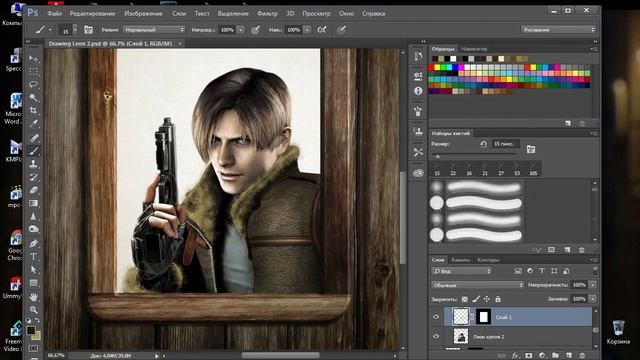Select the Eyedropper tool
Viewport: 640px width, 360px height.
click(33, 123)
